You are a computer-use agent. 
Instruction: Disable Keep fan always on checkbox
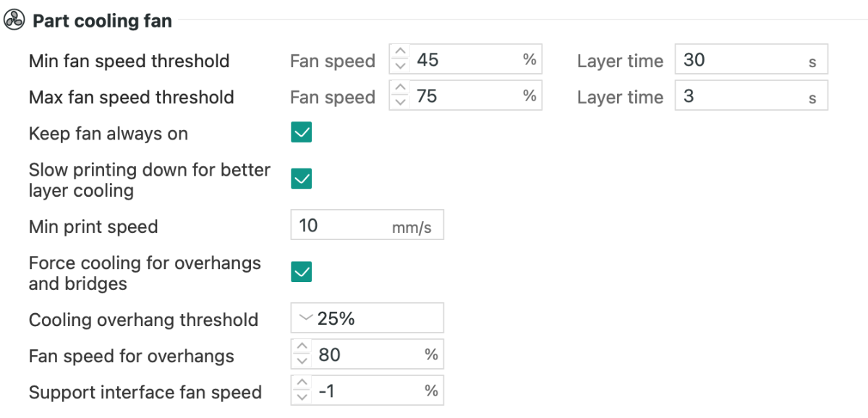point(302,132)
